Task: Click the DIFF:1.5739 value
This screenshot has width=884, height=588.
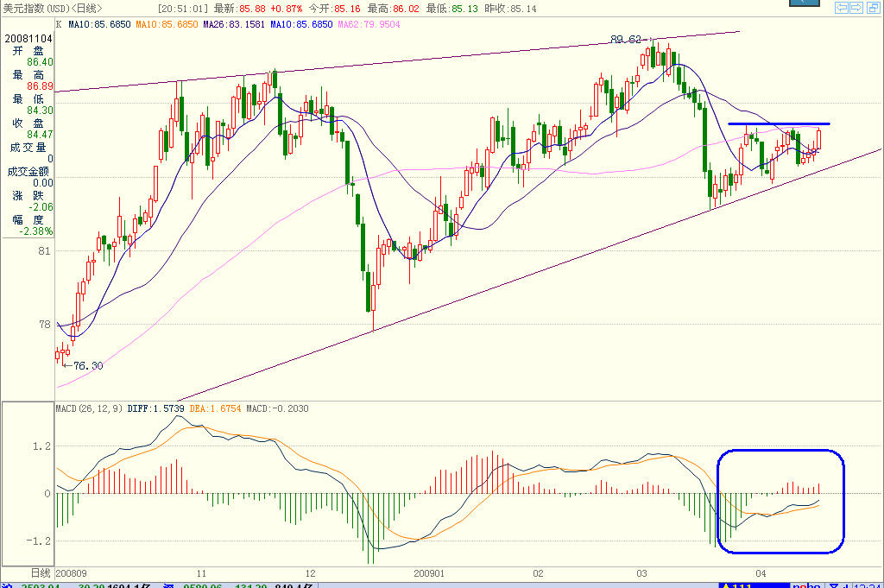Action: point(155,408)
